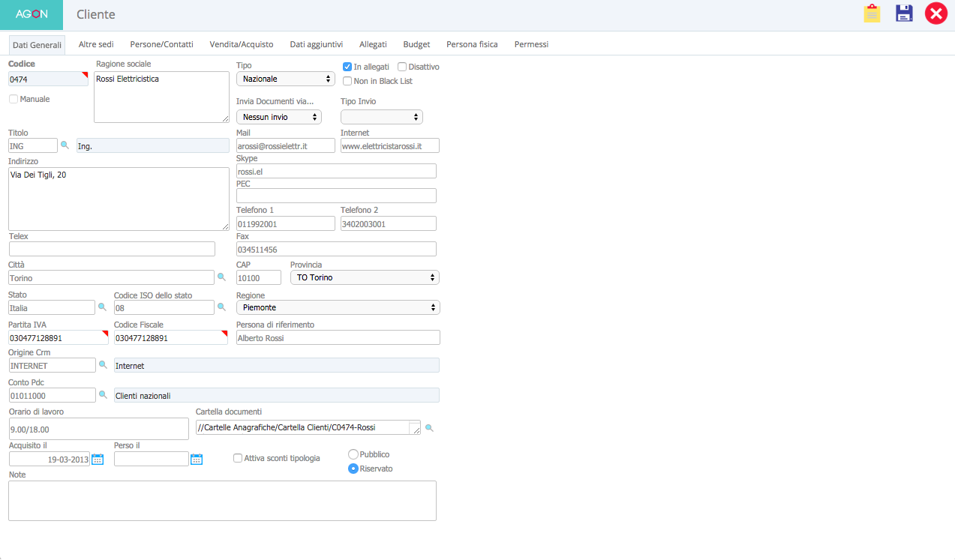This screenshot has height=560, width=955.
Task: Click the Persona di riferimento field
Action: pyautogui.click(x=338, y=337)
